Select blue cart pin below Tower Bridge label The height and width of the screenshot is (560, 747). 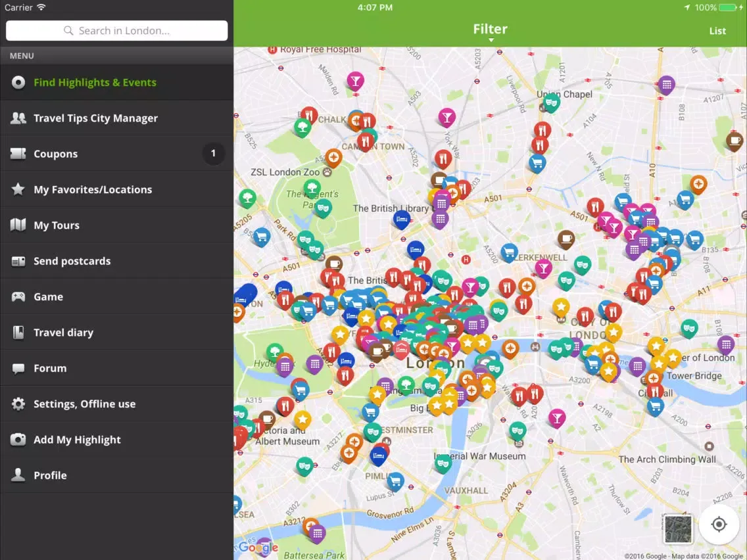click(656, 406)
